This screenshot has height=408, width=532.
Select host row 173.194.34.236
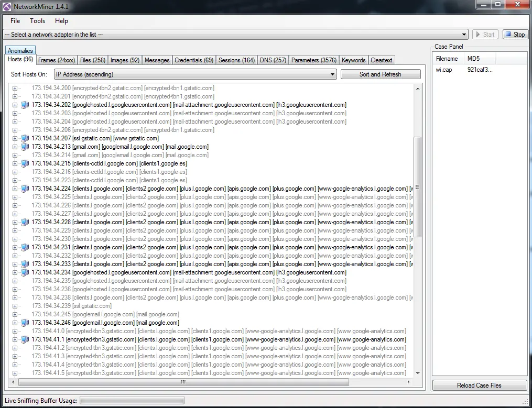tap(189, 289)
